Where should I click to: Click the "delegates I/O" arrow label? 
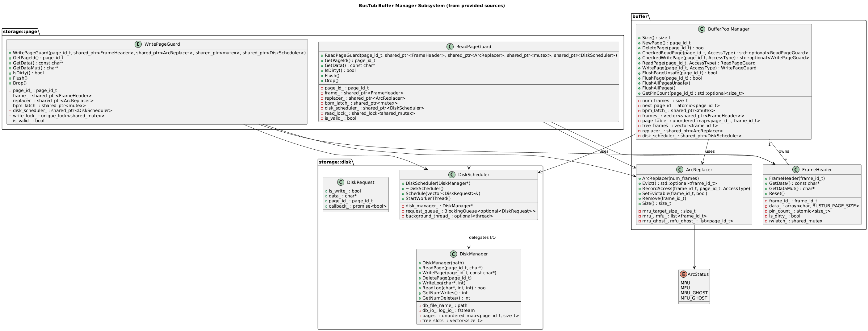click(x=482, y=238)
